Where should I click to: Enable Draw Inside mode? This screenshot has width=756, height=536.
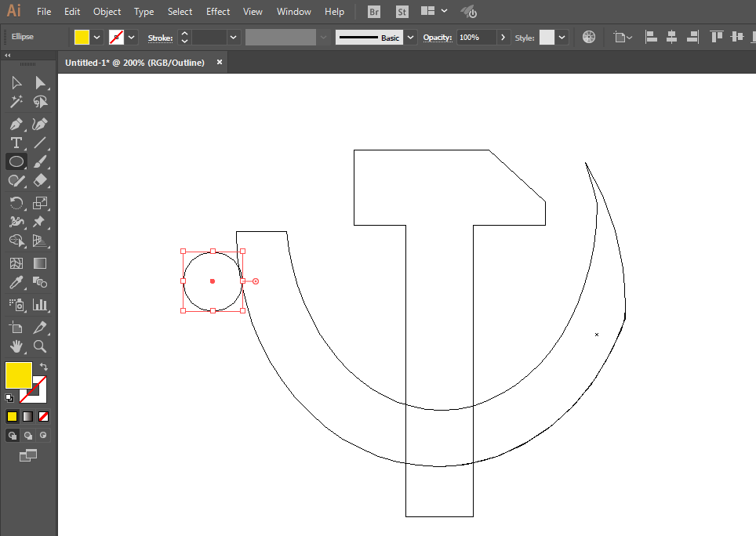(43, 436)
